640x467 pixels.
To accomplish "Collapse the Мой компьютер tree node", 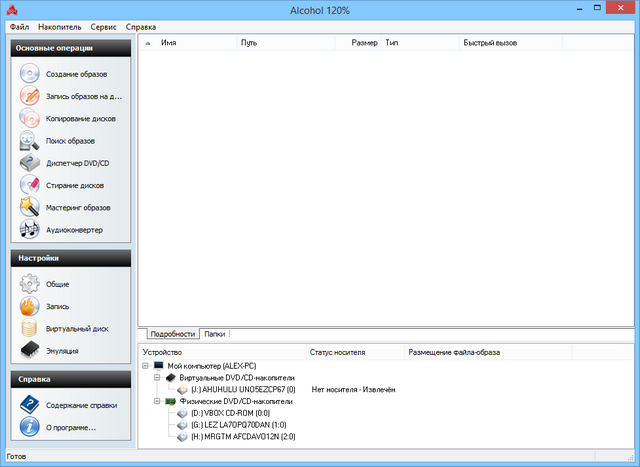I will click(x=146, y=367).
